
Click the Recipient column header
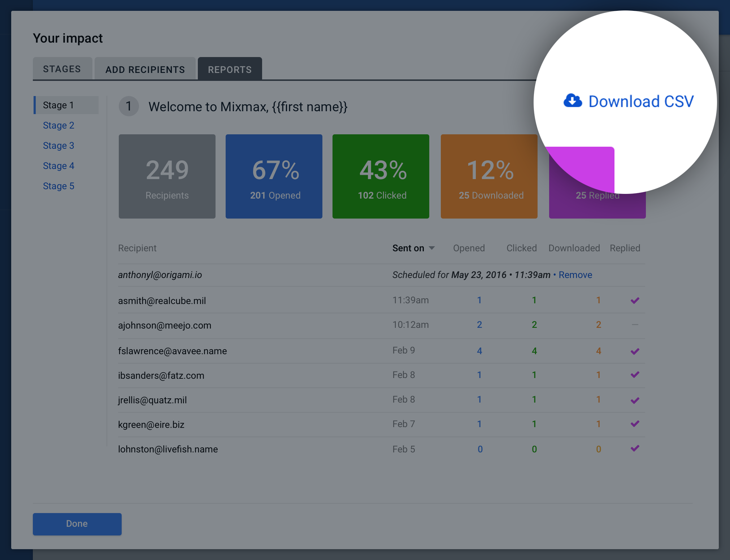point(137,248)
